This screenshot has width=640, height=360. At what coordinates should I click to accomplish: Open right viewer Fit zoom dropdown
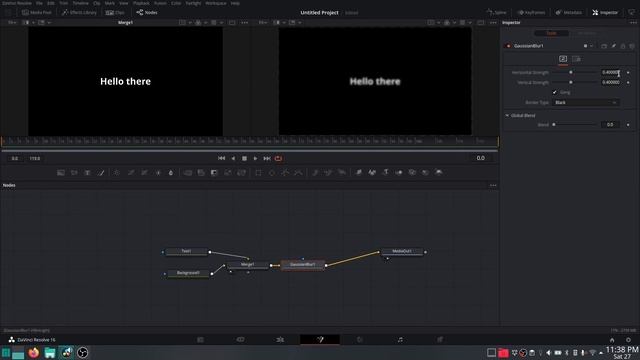(263, 22)
